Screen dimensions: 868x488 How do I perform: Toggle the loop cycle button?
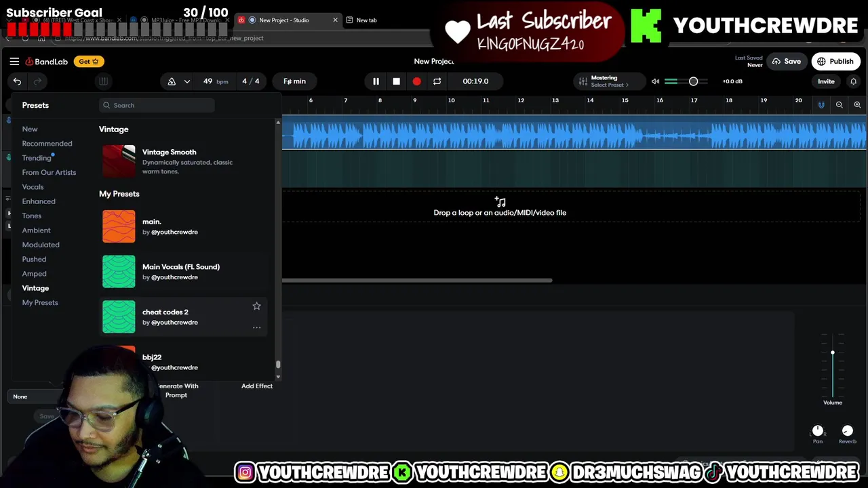pyautogui.click(x=437, y=81)
